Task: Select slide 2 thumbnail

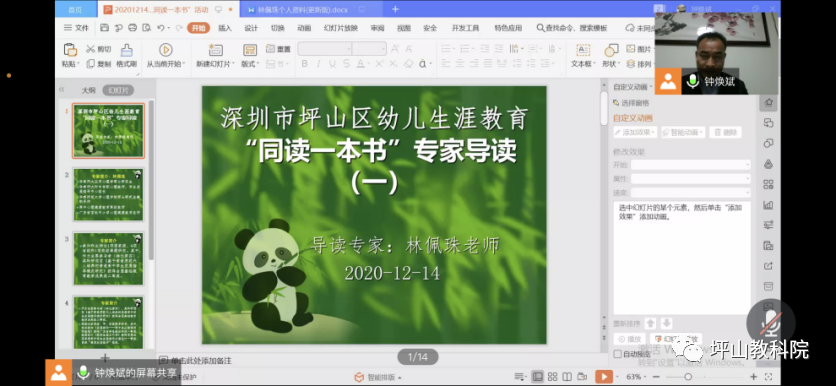Action: [x=108, y=195]
